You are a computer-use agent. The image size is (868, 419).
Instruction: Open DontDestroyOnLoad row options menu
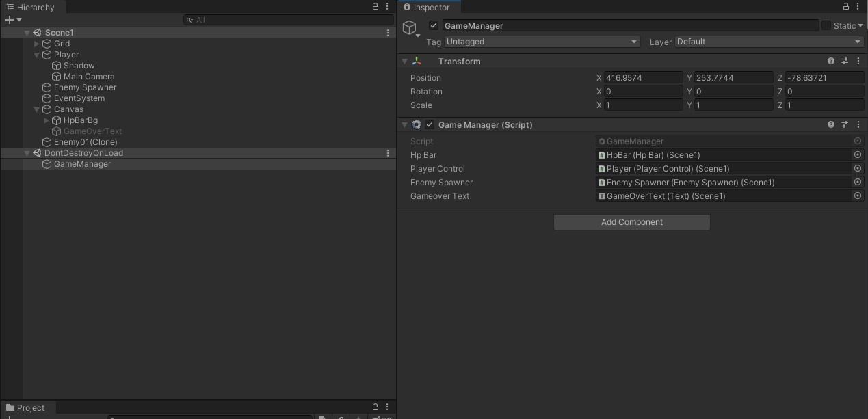(388, 153)
